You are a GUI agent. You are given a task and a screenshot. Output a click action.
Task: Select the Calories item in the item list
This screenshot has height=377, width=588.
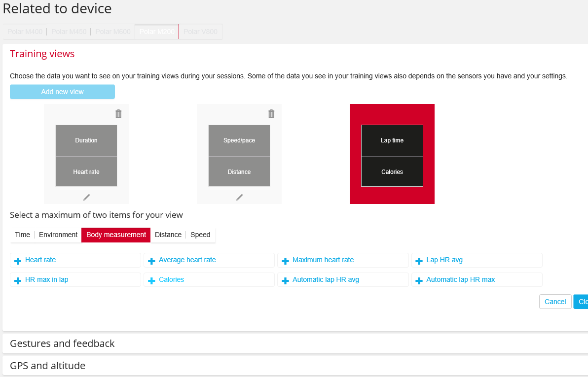(x=172, y=279)
